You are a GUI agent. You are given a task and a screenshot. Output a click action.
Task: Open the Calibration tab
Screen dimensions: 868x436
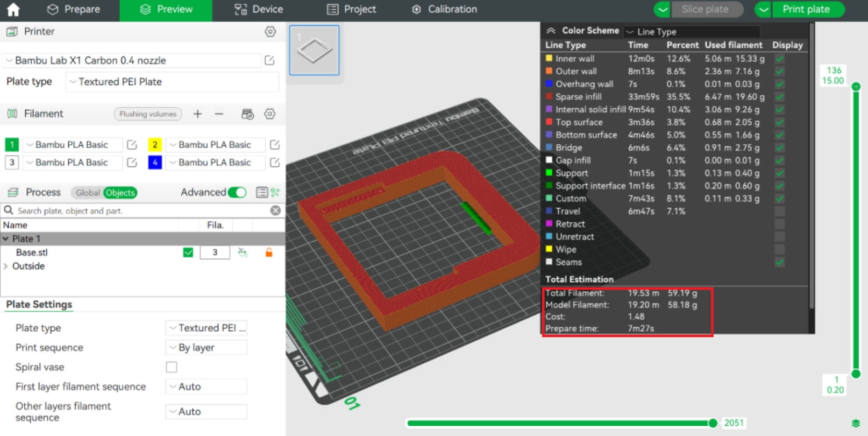click(445, 9)
